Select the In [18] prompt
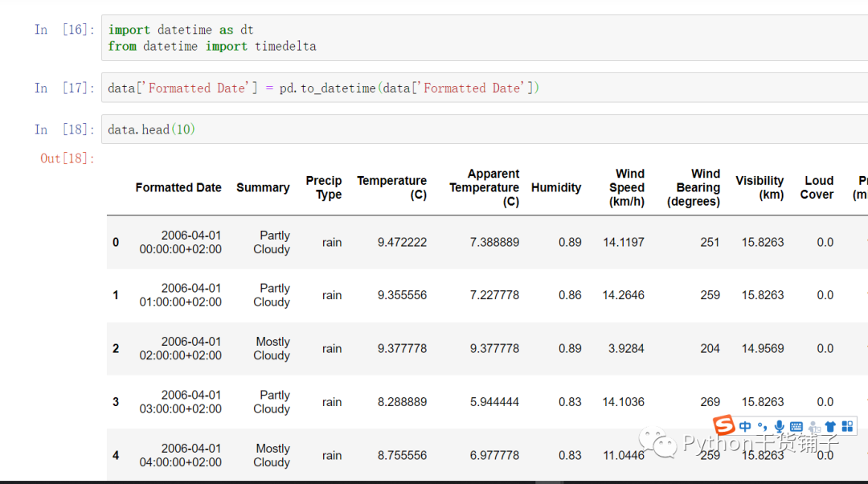Screen dimensions: 868x484 (x=64, y=129)
